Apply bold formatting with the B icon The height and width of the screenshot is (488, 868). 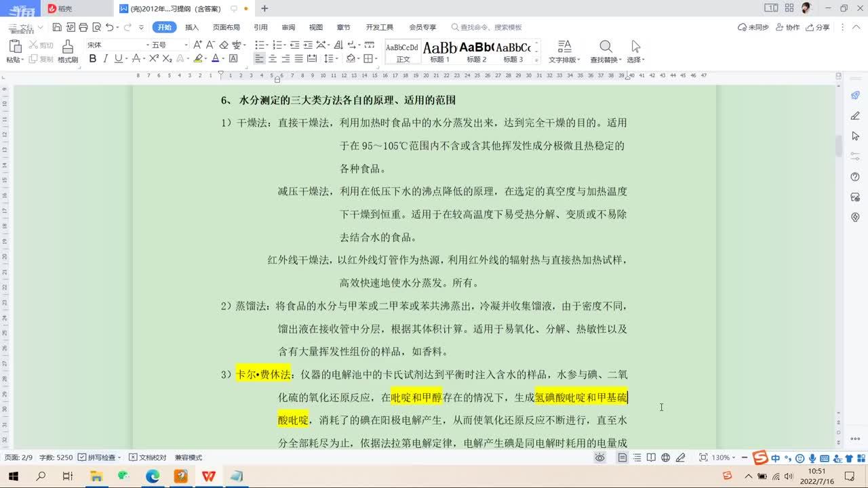93,59
